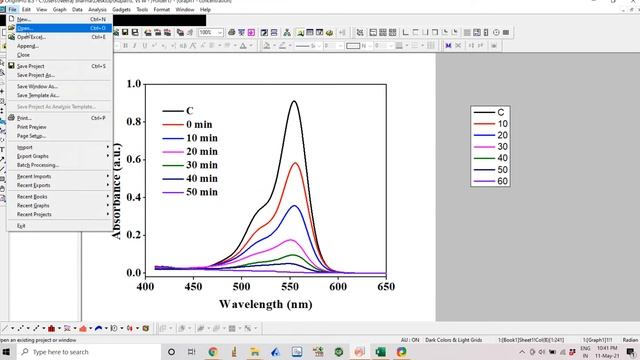Choose Append from the File menu
640x360 pixels.
[60, 46]
